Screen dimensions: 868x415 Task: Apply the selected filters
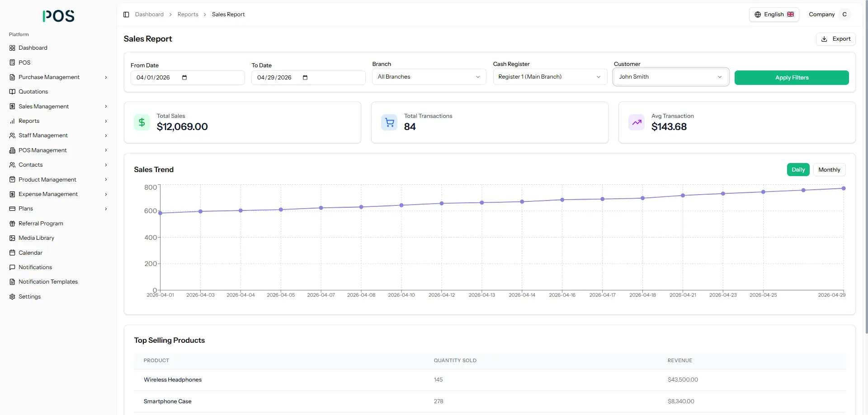[792, 78]
